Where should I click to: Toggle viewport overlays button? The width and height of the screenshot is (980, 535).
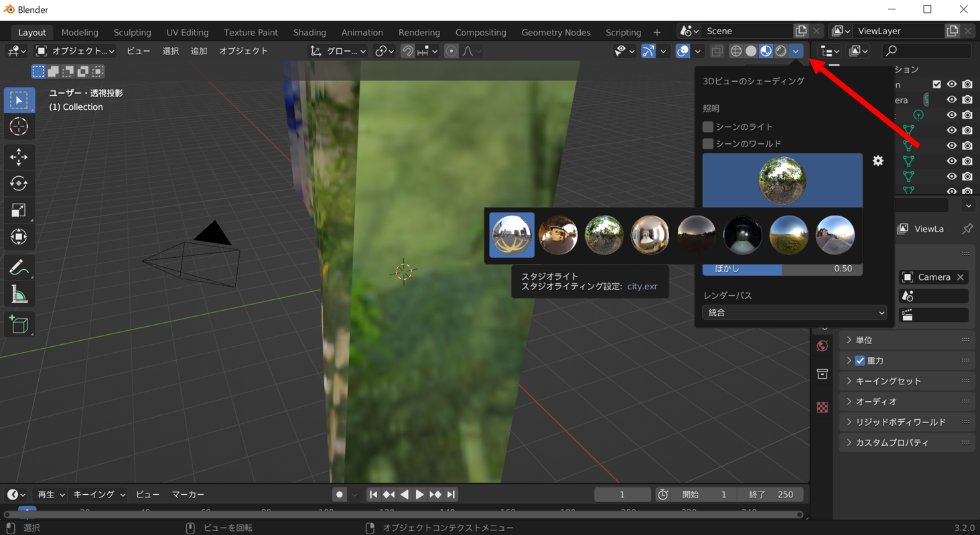[683, 51]
